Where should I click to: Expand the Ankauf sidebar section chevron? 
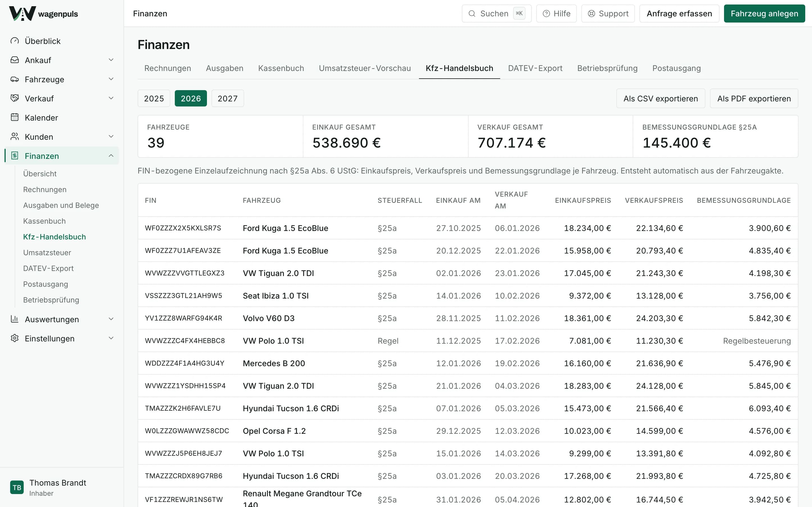[x=111, y=60]
